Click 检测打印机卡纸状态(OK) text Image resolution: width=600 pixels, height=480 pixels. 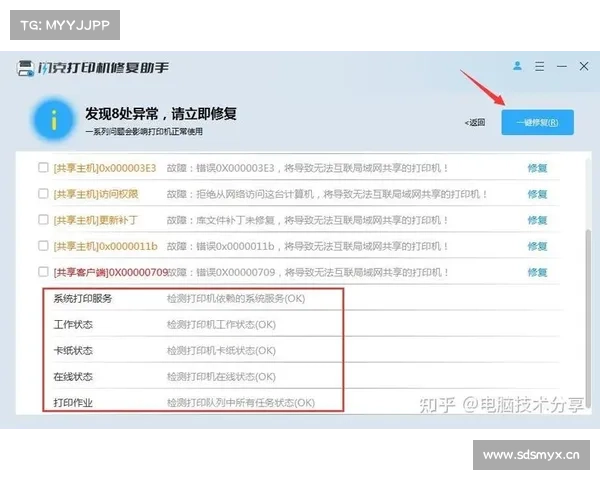tap(221, 350)
